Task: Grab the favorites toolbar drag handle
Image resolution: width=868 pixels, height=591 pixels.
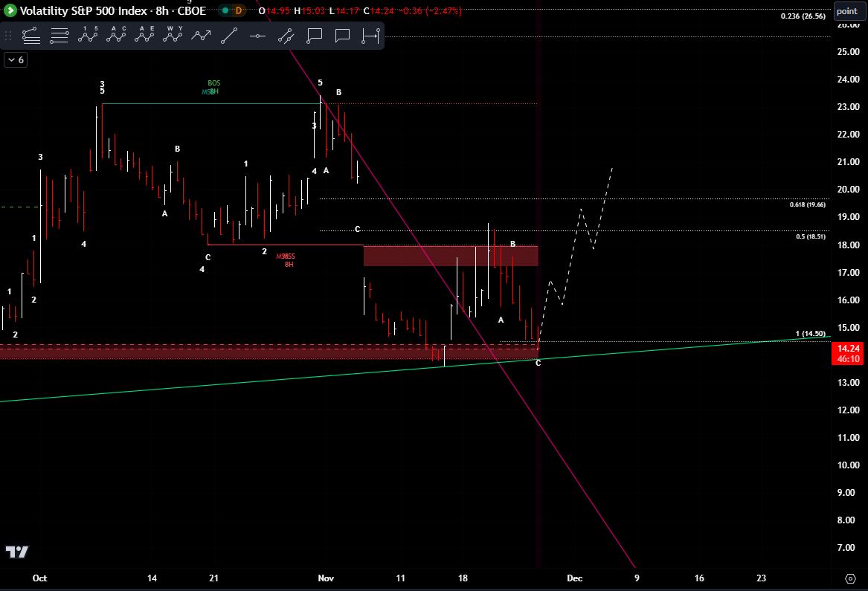Action: (x=7, y=36)
